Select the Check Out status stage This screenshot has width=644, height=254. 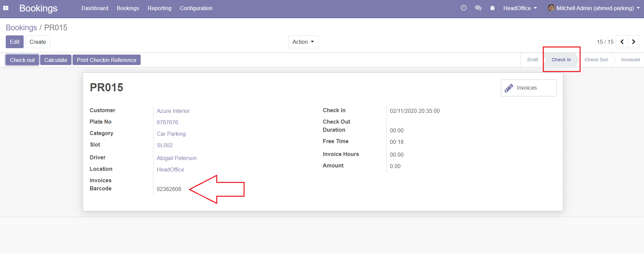click(596, 60)
